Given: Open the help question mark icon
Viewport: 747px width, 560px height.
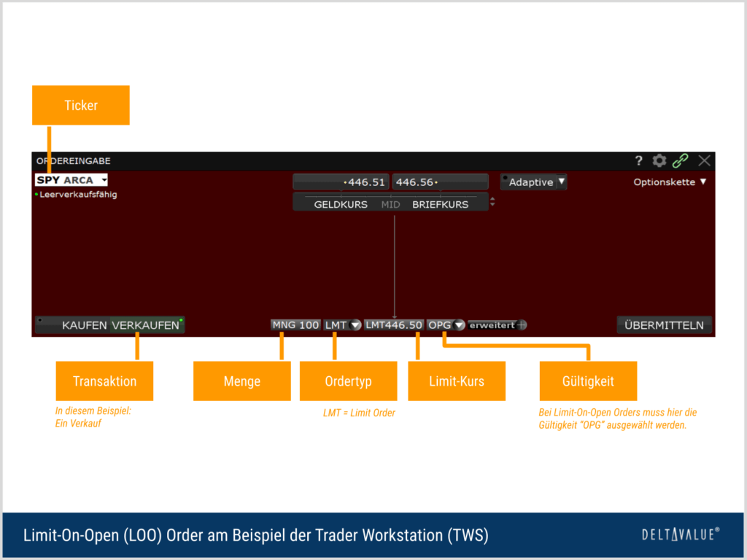Looking at the screenshot, I should [x=638, y=161].
